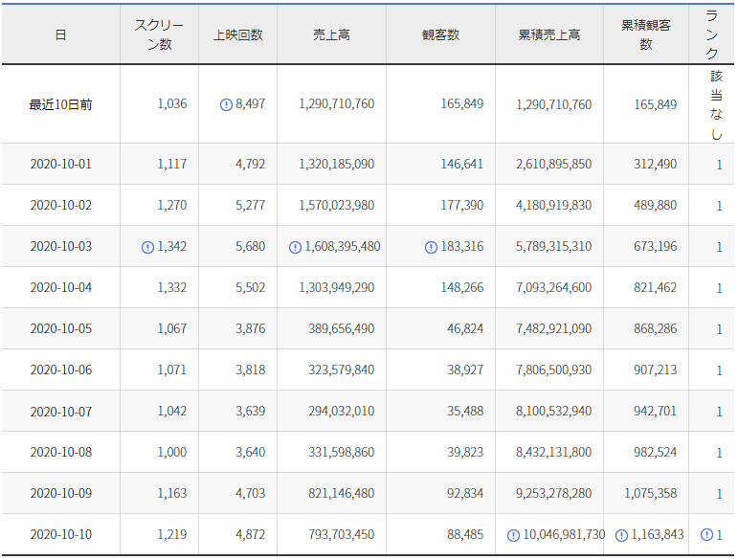Select the 2020-10-08 date cell
This screenshot has width=738, height=560.
pos(60,453)
